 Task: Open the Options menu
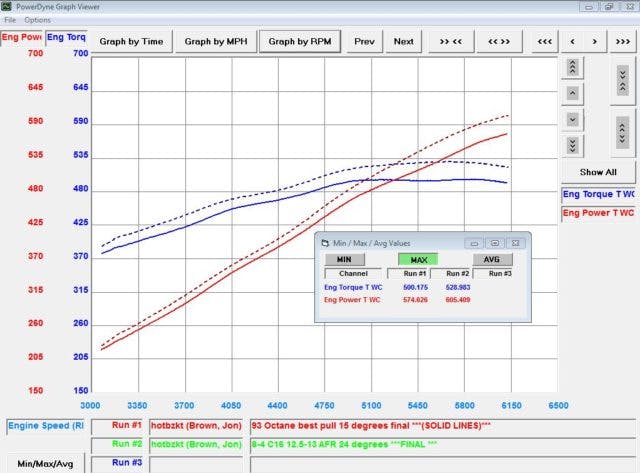click(x=38, y=20)
